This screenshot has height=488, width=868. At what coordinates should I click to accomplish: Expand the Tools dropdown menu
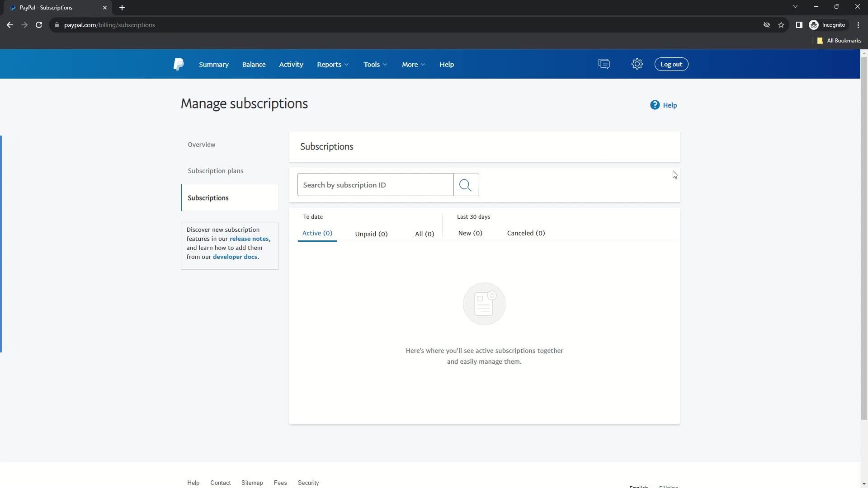tap(375, 64)
